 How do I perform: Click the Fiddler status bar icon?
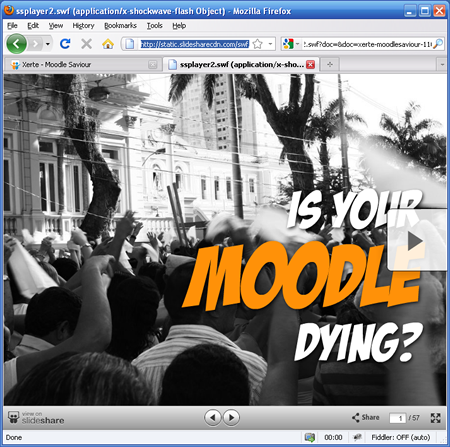click(x=357, y=437)
